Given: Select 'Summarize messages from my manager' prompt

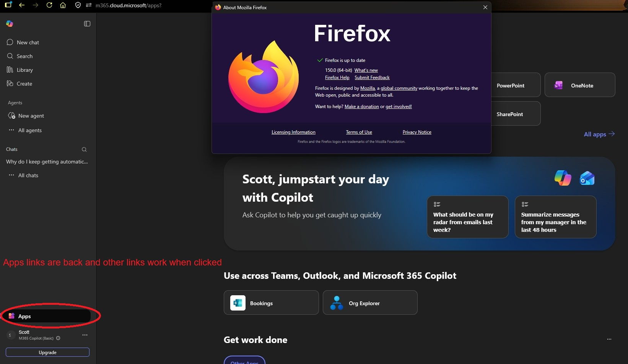Looking at the screenshot, I should coord(556,217).
